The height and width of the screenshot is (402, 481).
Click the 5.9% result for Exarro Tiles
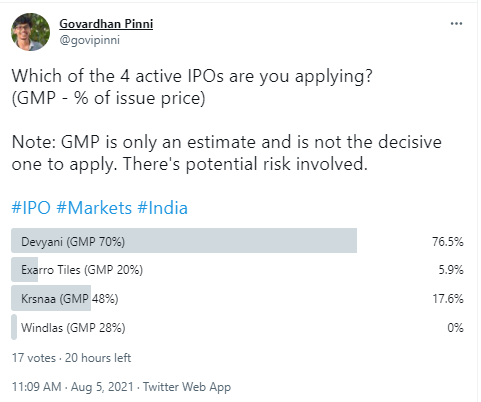451,270
